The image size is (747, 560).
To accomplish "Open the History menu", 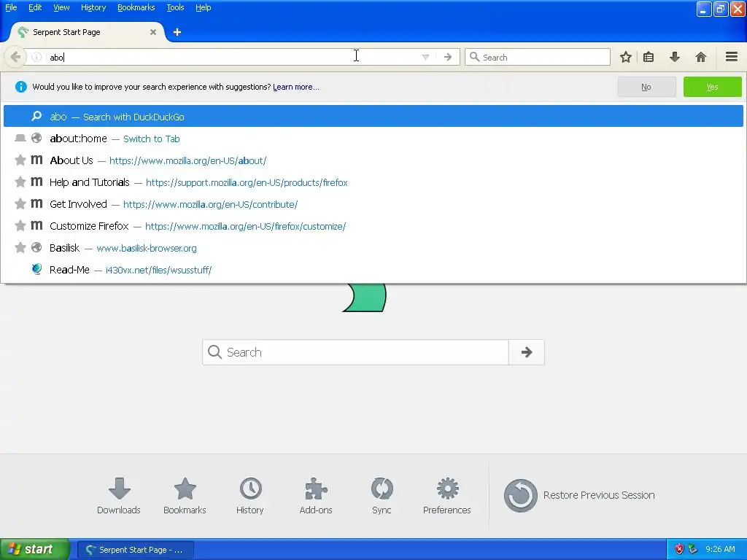I will tap(93, 7).
